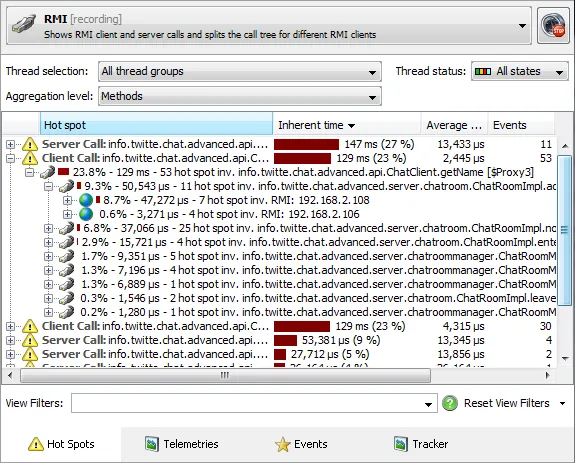Switch to the Hot Spots tab
Screen dimensions: 575x463
[61, 444]
